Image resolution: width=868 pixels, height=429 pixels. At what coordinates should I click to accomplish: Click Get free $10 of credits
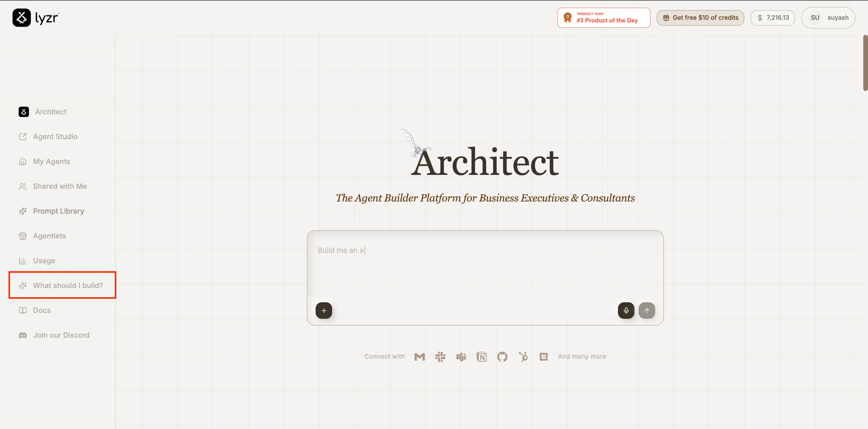coord(700,17)
